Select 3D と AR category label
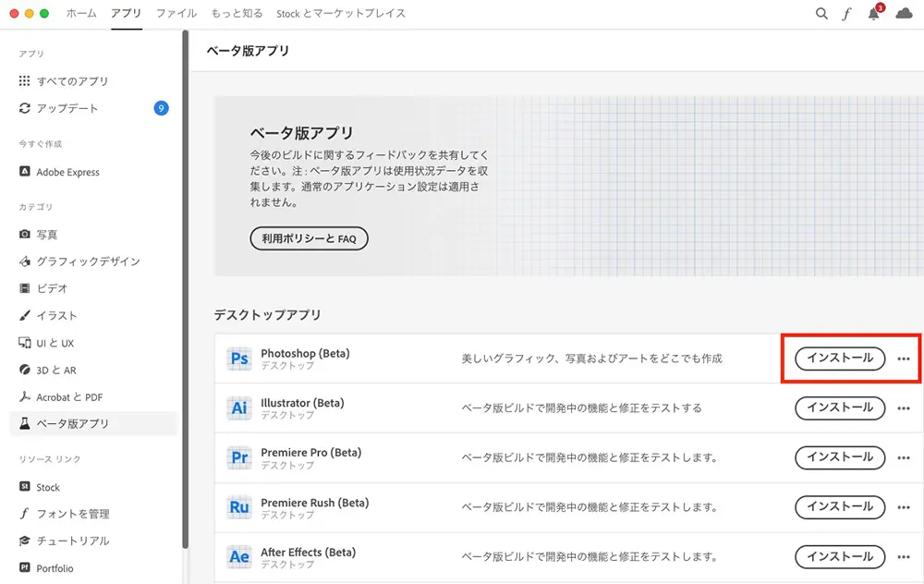Screen dimensions: 924x584 (x=56, y=371)
